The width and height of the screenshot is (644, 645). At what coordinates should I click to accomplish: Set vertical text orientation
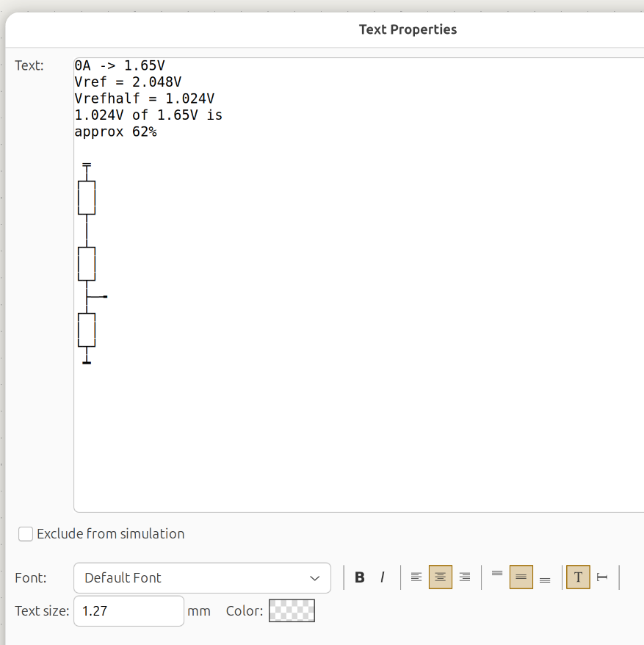[x=602, y=577]
